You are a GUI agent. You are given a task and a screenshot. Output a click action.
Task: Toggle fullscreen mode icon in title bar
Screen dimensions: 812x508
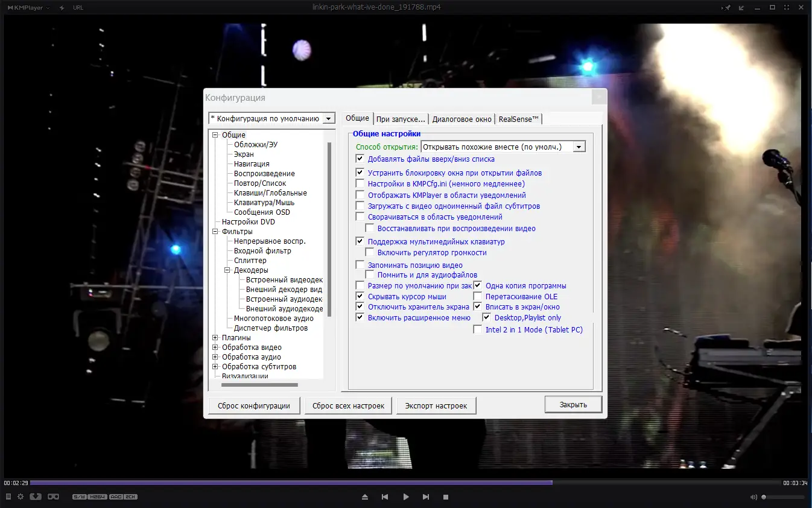[787, 8]
